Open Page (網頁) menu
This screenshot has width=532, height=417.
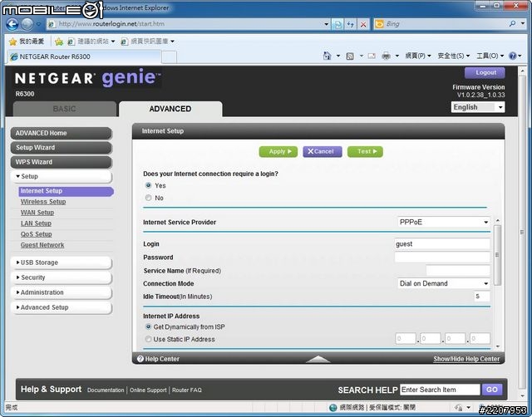(418, 56)
